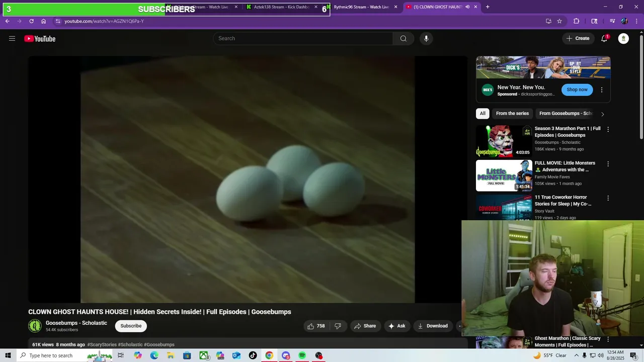Click the Windows taskbar search box

[x=64, y=355]
